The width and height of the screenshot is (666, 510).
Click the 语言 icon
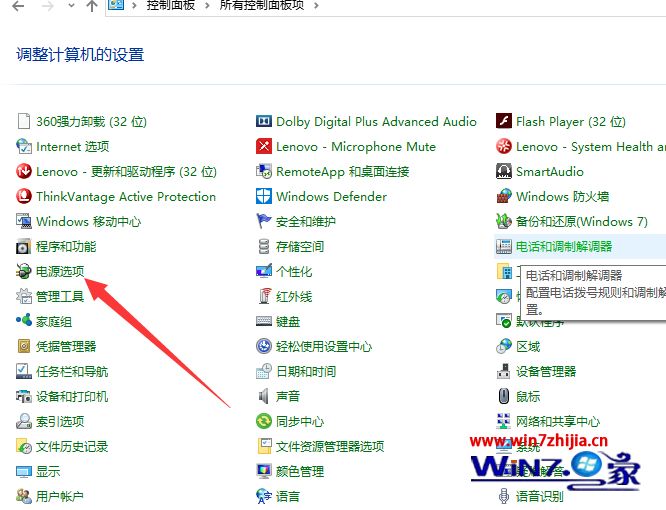pyautogui.click(x=264, y=496)
